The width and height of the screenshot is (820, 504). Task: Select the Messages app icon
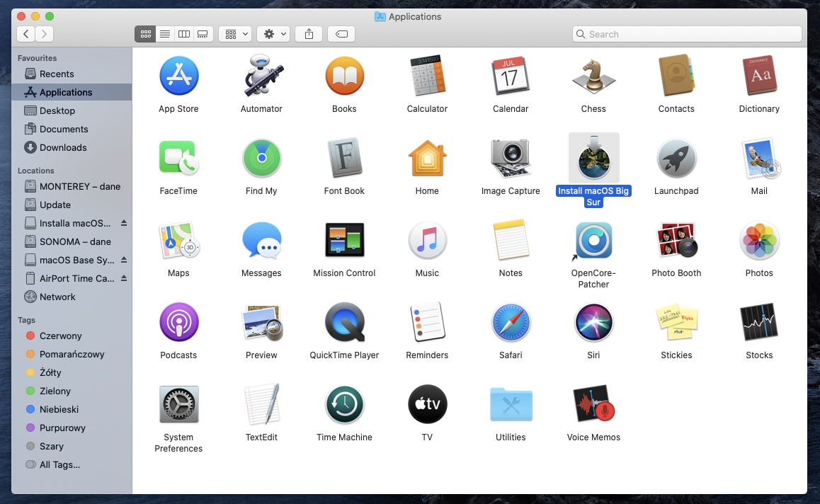(261, 241)
